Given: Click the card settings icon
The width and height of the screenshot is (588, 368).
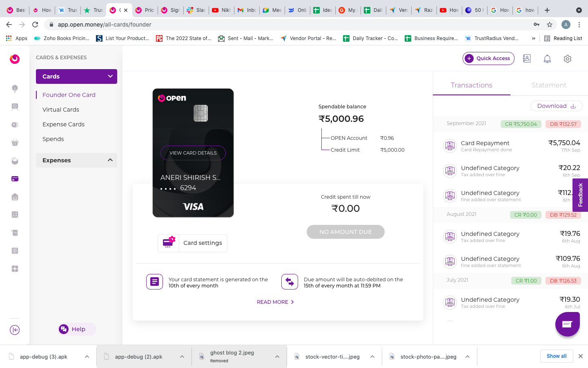Looking at the screenshot, I should pos(169,243).
